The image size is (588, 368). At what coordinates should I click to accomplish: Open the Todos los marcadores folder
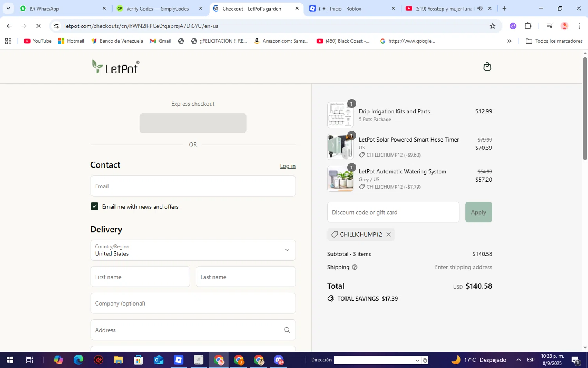(554, 41)
